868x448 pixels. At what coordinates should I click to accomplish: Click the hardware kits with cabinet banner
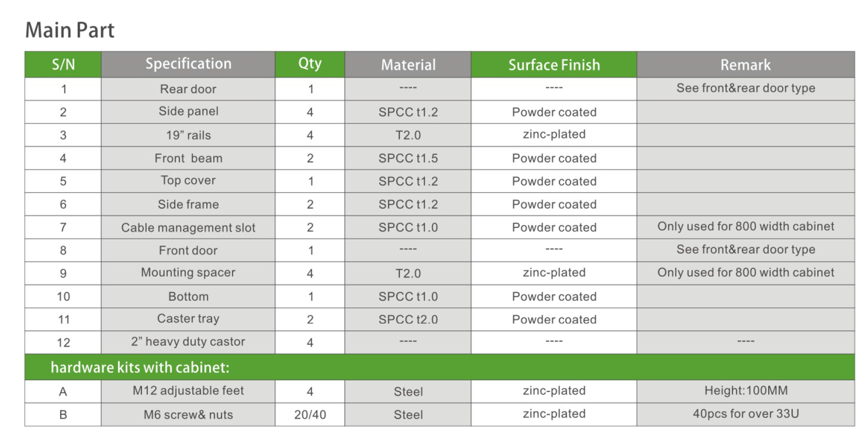point(140,367)
